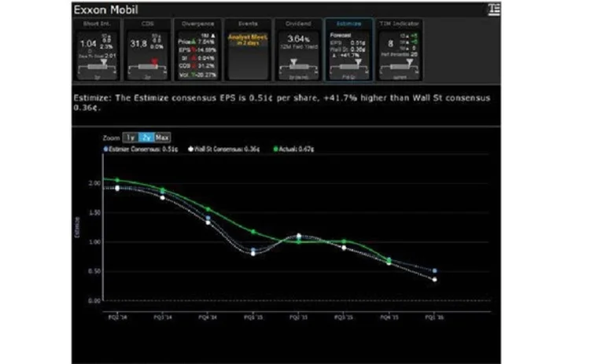Click the Exxon Mobil title text
This screenshot has width=590, height=364.
pyautogui.click(x=105, y=9)
